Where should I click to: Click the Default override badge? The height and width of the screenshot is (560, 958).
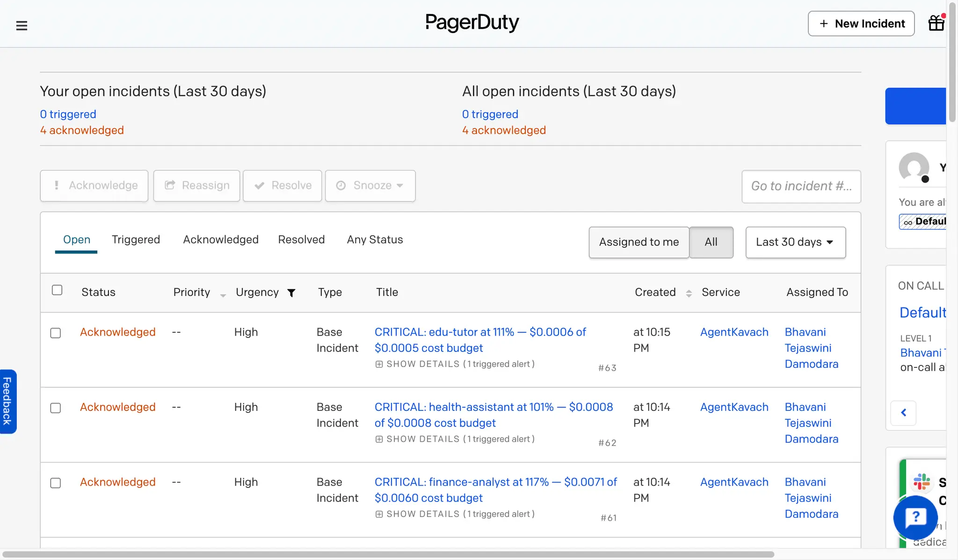coord(922,222)
